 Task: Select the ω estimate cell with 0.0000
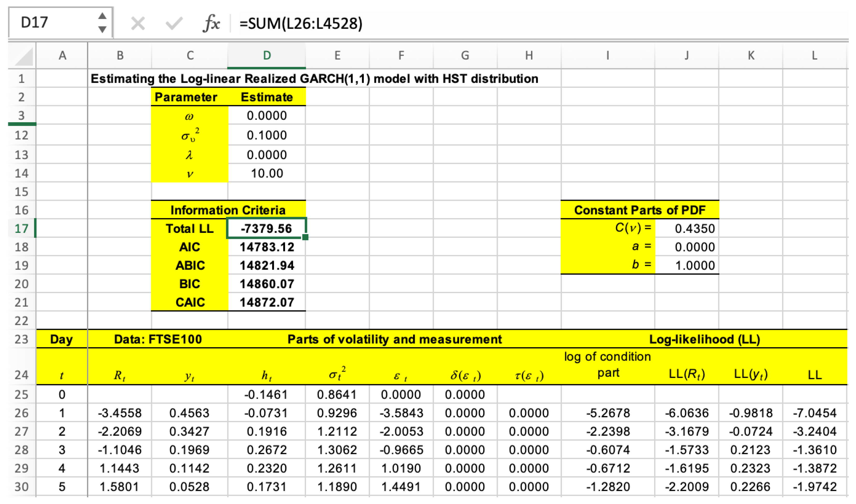pos(267,115)
